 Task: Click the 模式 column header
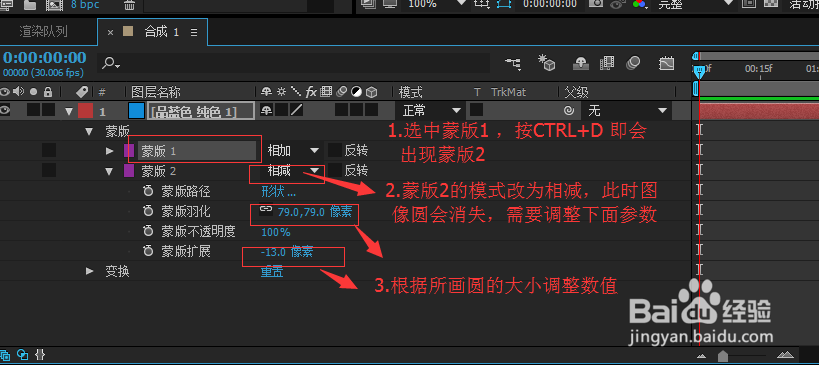click(x=411, y=92)
